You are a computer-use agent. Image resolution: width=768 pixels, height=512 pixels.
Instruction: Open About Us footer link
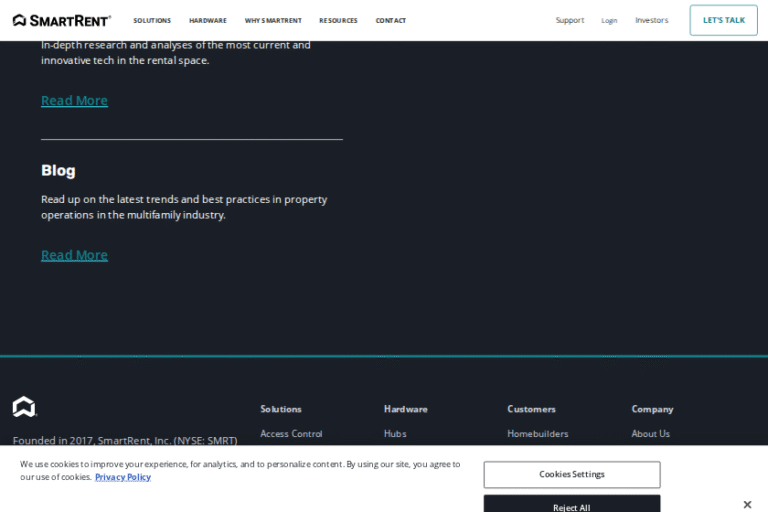[650, 434]
